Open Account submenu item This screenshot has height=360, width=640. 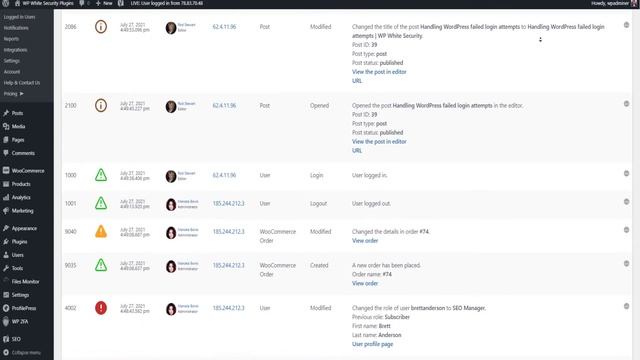(x=12, y=72)
